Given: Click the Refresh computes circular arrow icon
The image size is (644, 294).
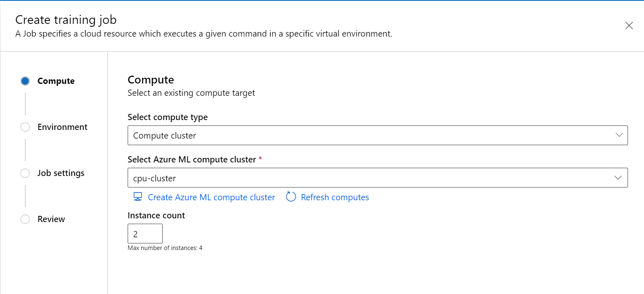Looking at the screenshot, I should coord(291,197).
